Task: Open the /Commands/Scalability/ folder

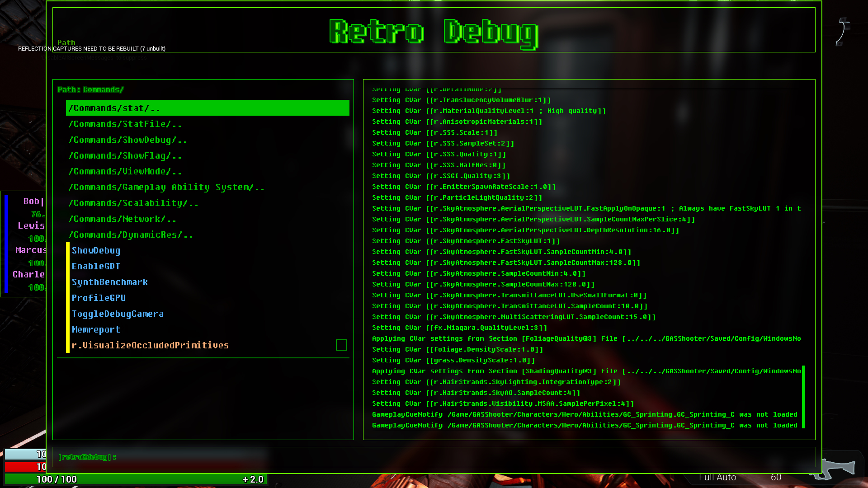Action: pos(133,203)
